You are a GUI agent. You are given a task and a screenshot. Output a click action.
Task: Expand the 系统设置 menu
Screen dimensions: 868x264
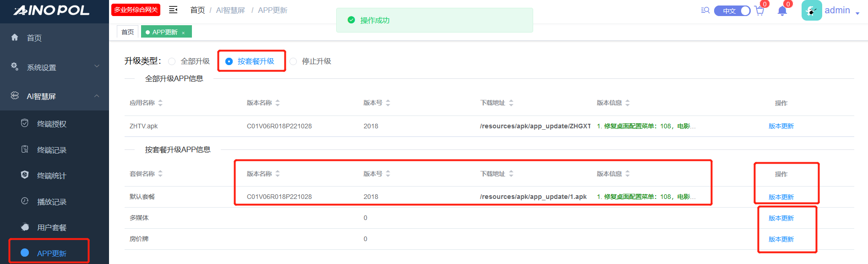55,67
